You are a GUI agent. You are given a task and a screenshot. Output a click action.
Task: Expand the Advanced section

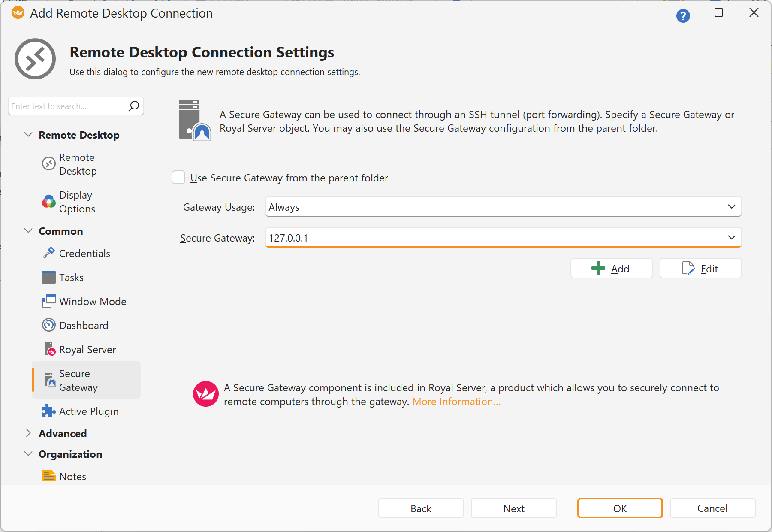pyautogui.click(x=28, y=433)
